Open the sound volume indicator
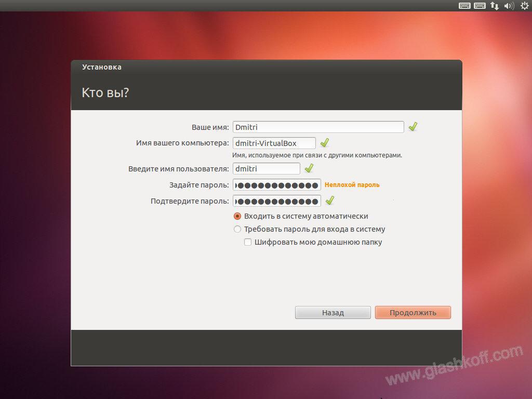The width and height of the screenshot is (532, 399). (509, 6)
